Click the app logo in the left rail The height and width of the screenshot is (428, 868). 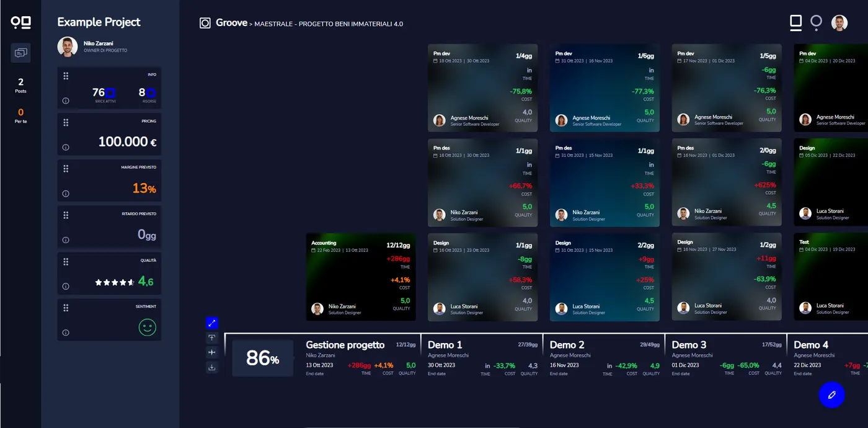tap(20, 23)
